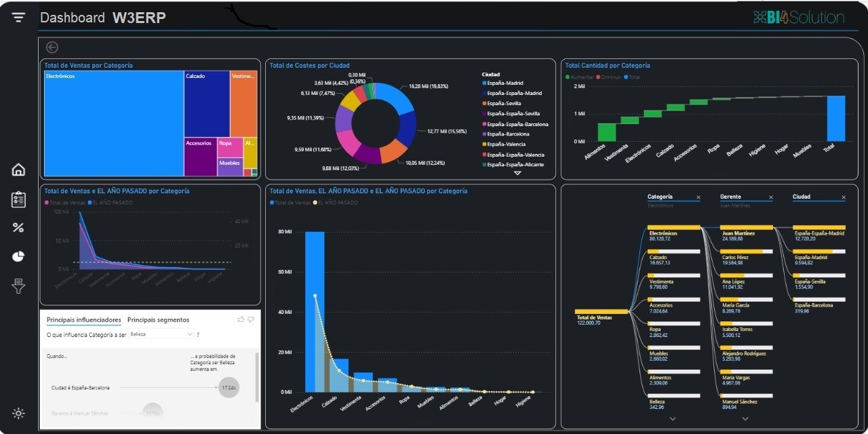The image size is (868, 434).
Task: Select the Alejandro Rodríguez manager node
Action: pos(746,353)
